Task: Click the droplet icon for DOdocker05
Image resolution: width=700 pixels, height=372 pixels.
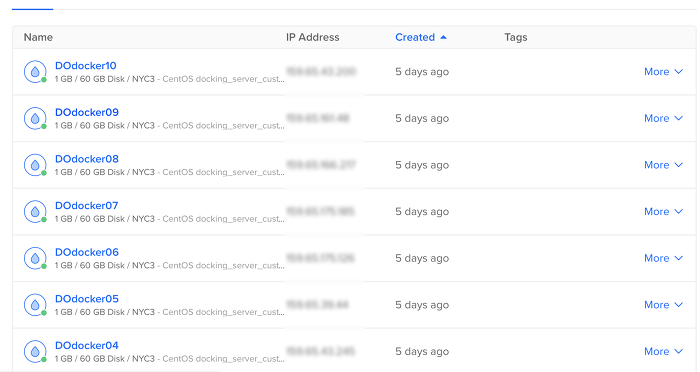Action: point(35,305)
